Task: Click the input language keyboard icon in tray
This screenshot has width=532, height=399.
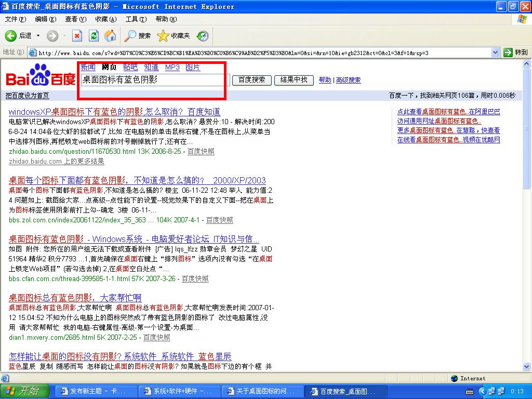Action: click(470, 392)
